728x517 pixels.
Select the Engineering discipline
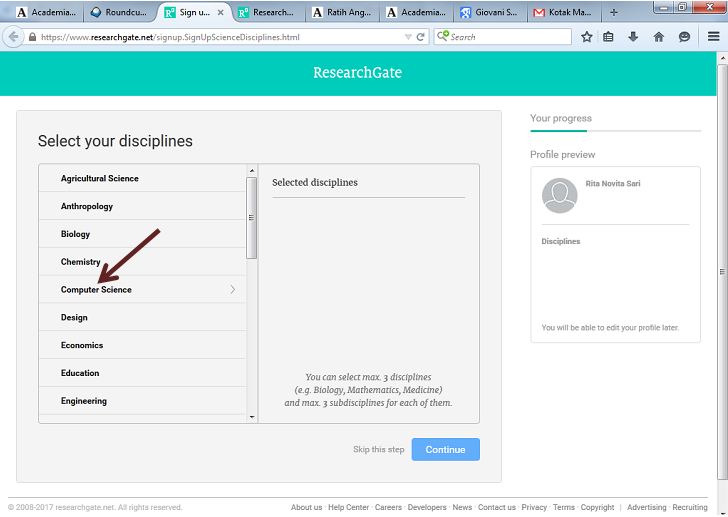142,401
